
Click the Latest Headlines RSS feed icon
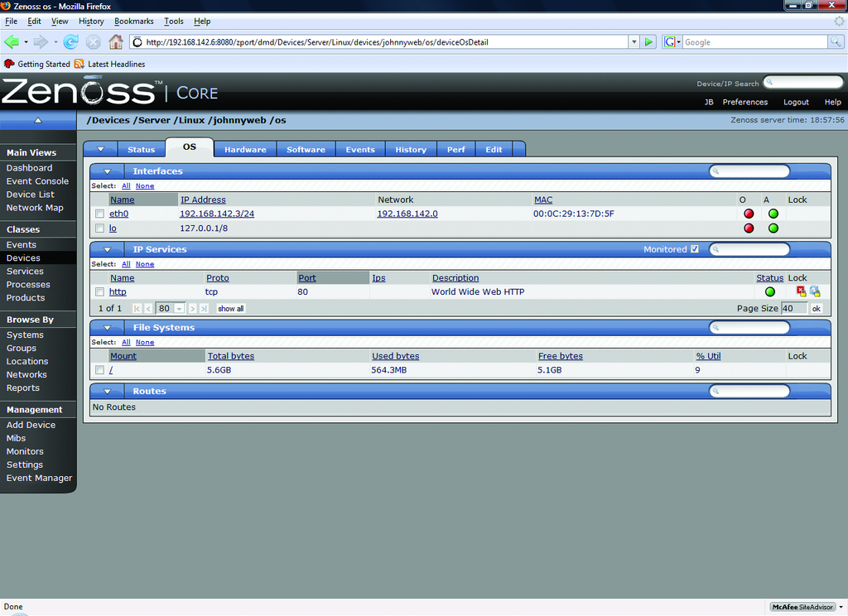pos(79,64)
